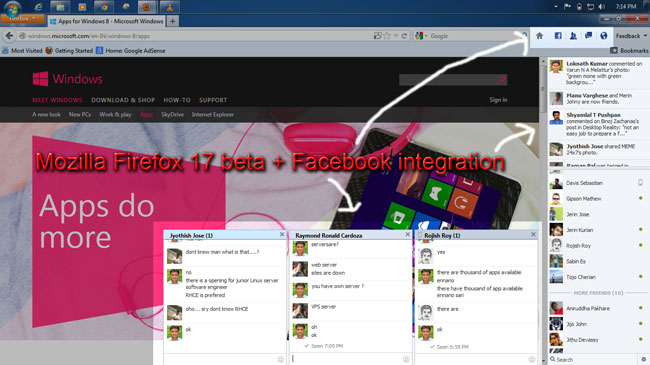Click the 'Sign in' link
Viewport: 650px width, 365px height.
[x=498, y=100]
